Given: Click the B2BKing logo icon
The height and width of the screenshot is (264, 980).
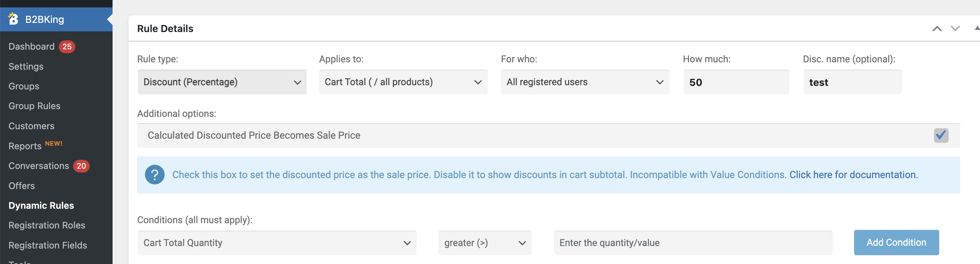Looking at the screenshot, I should coord(13,19).
